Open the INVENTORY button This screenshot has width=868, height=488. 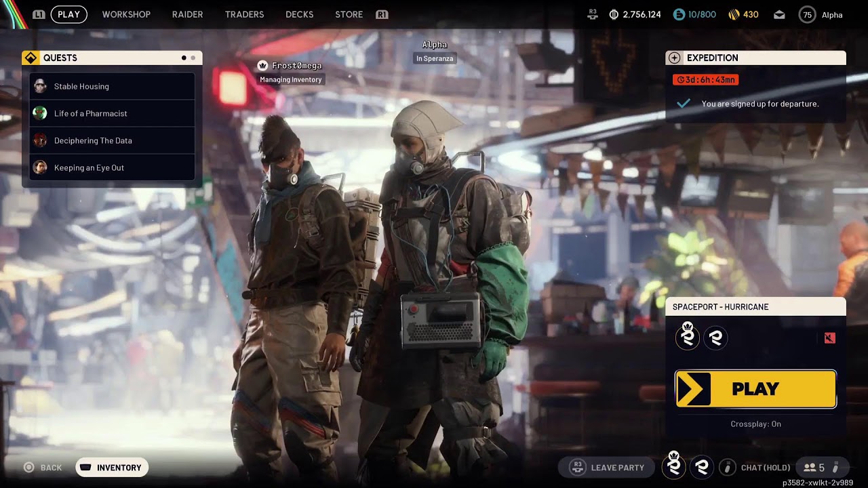pos(112,468)
